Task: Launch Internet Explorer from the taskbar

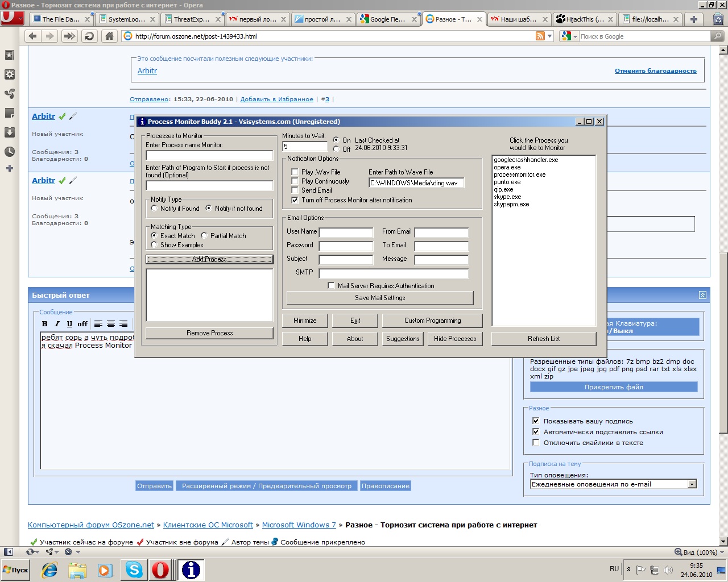Action: pos(49,569)
